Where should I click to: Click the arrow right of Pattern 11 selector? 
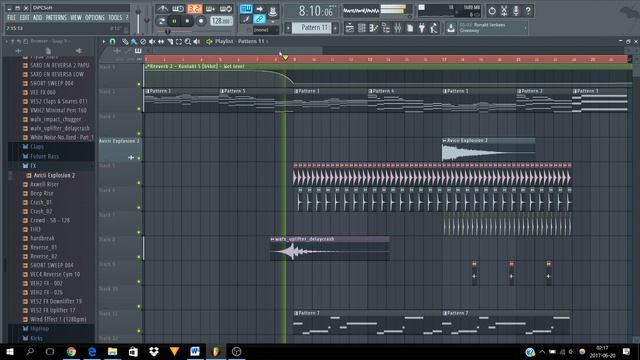pyautogui.click(x=336, y=28)
